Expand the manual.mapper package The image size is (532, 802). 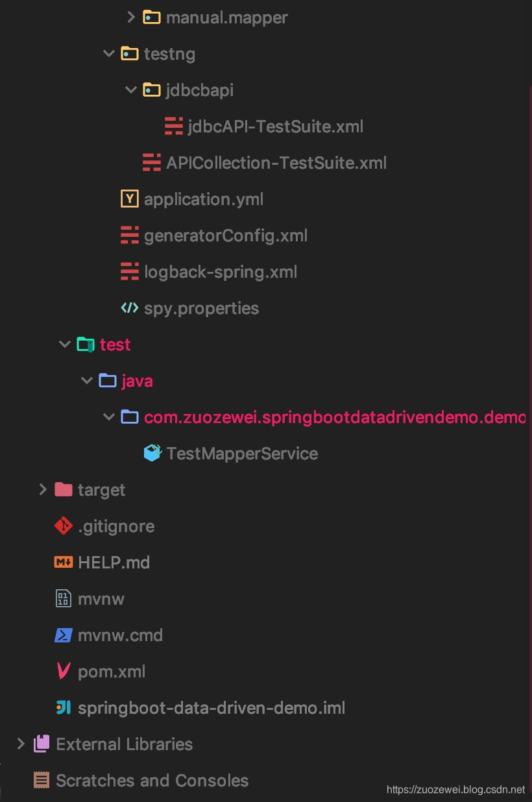tap(130, 17)
